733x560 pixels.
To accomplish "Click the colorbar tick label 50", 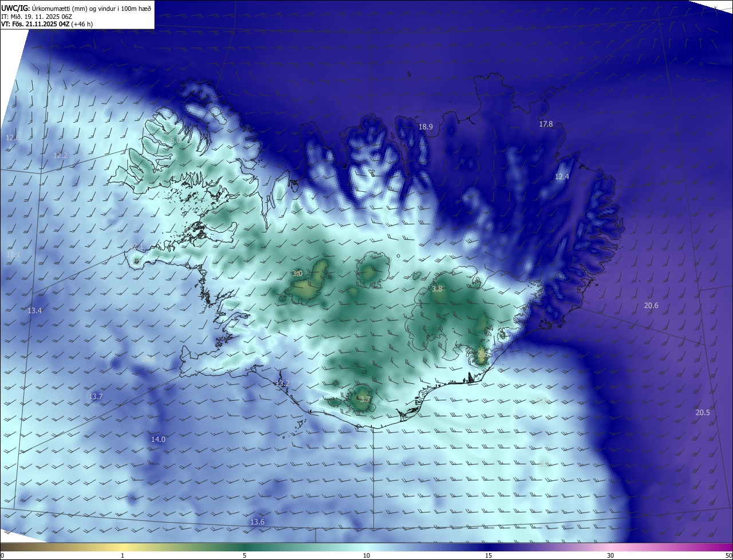I will pos(728,555).
